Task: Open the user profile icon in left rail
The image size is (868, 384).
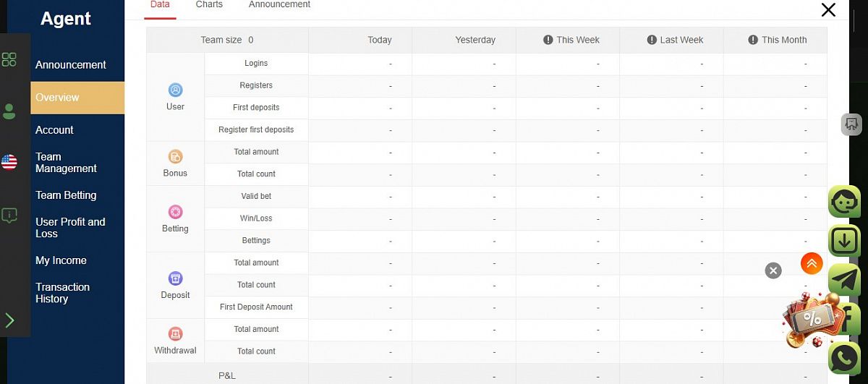Action: click(9, 111)
